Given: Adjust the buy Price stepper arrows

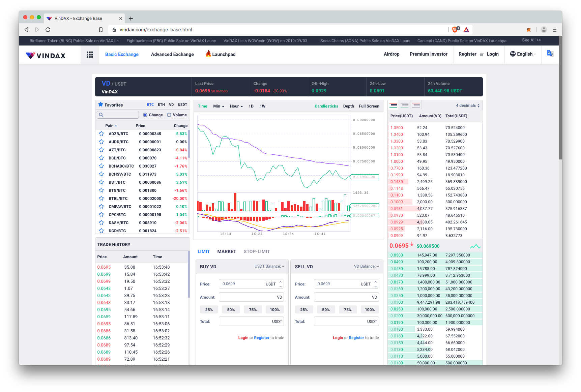Looking at the screenshot, I should click(281, 284).
